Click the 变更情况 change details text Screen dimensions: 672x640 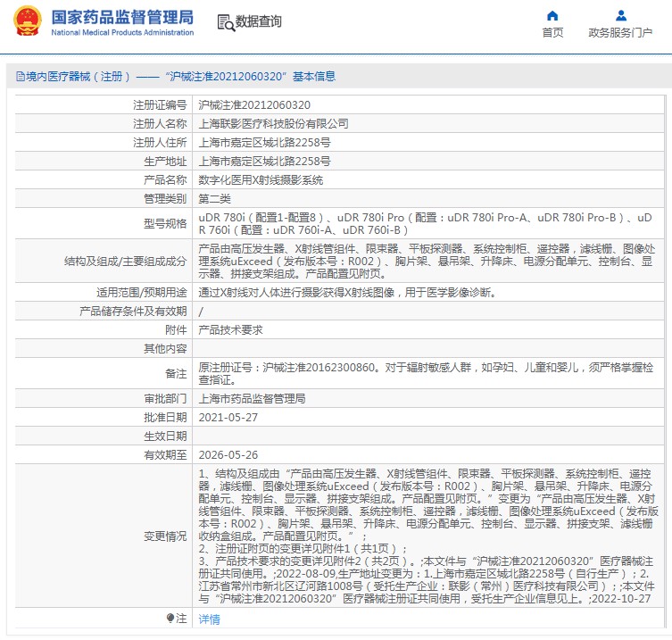pos(428,536)
